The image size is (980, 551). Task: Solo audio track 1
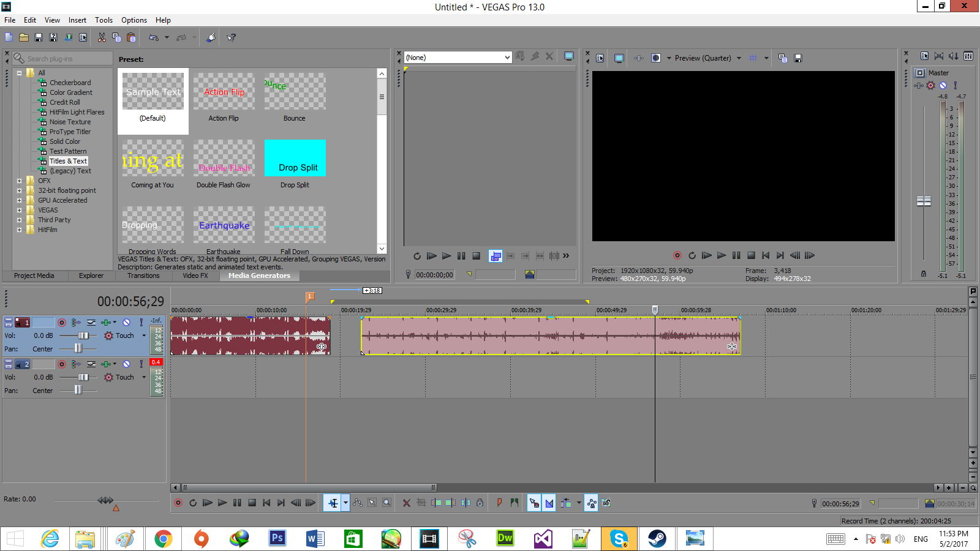pyautogui.click(x=141, y=322)
